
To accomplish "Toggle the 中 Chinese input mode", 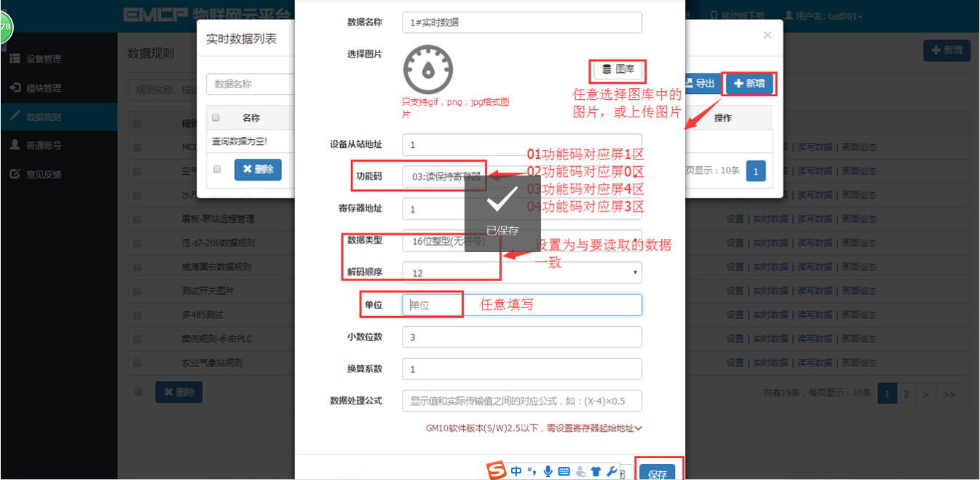I will [516, 471].
